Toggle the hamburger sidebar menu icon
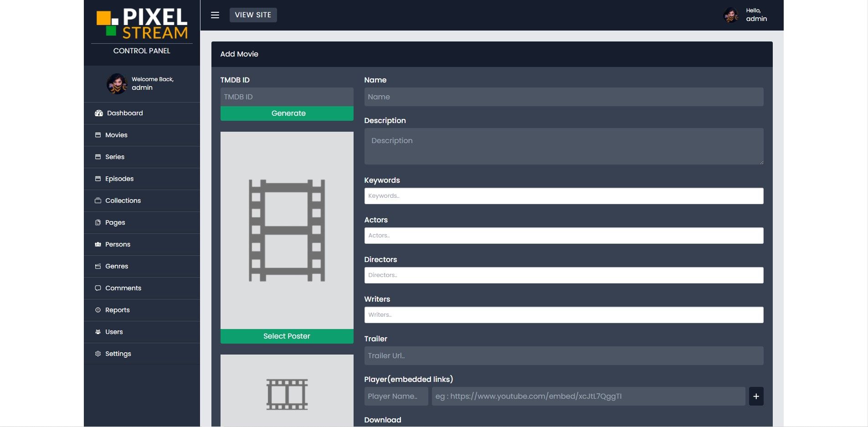This screenshot has height=427, width=868. tap(215, 15)
